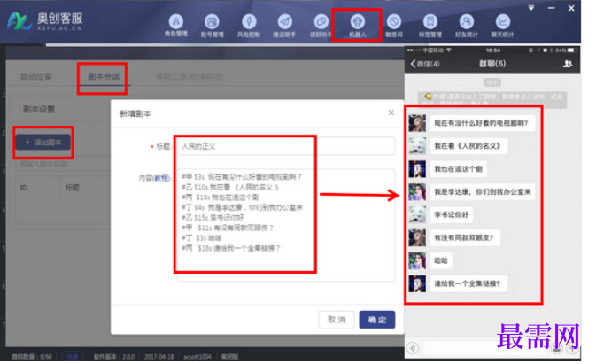The height and width of the screenshot is (364, 596).
Task: Click the 剧本设置 section heading
Action: point(39,110)
